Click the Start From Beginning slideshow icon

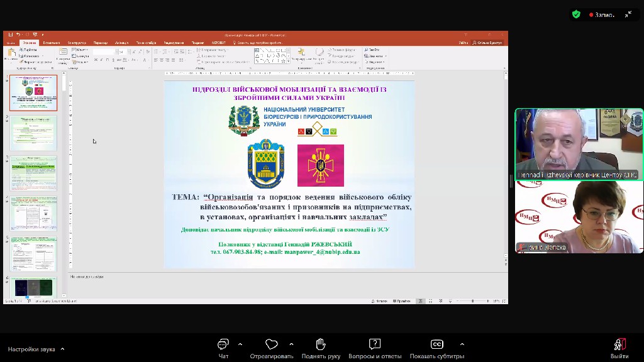click(x=35, y=35)
